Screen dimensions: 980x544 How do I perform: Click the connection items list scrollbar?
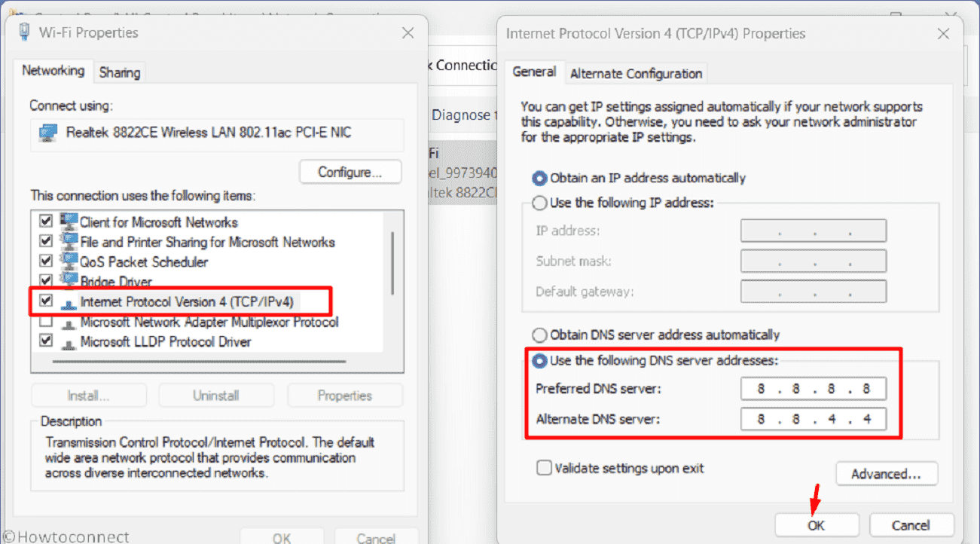(x=392, y=264)
